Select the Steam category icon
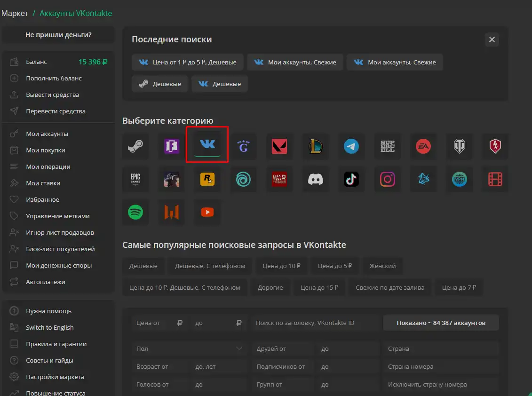The height and width of the screenshot is (396, 532). (135, 146)
